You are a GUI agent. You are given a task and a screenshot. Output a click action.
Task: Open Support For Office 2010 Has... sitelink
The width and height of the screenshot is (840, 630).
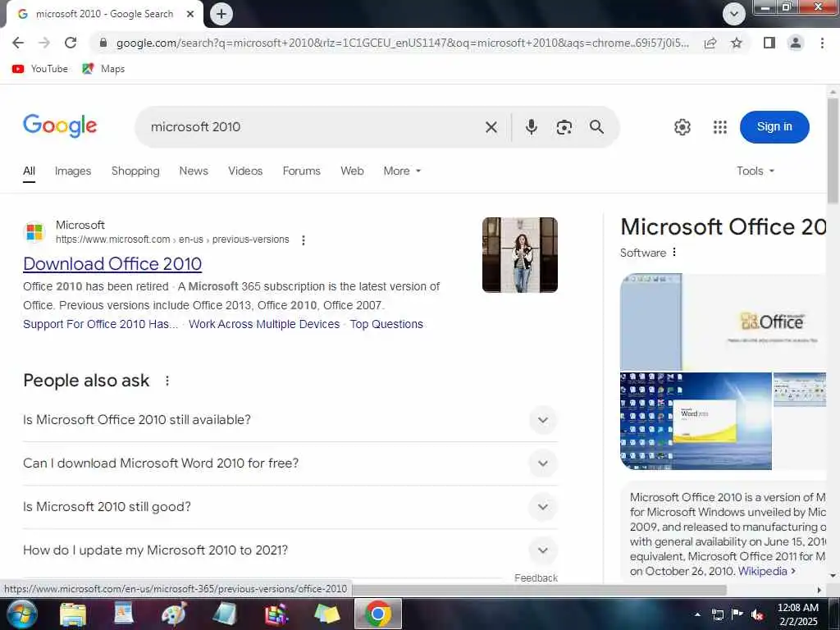click(101, 324)
